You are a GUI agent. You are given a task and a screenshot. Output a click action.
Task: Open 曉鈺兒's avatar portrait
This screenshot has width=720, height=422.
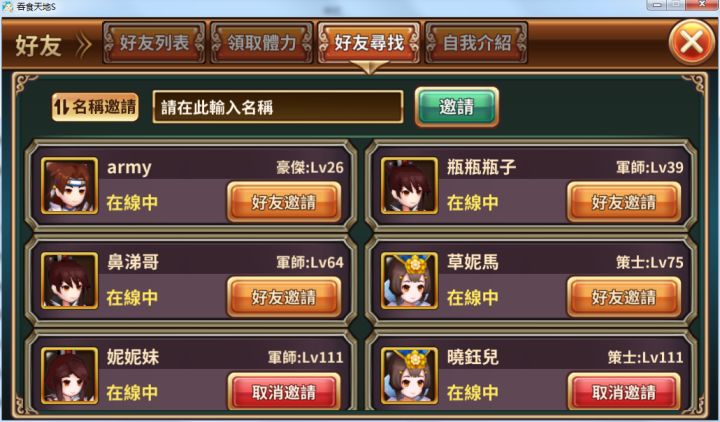409,376
